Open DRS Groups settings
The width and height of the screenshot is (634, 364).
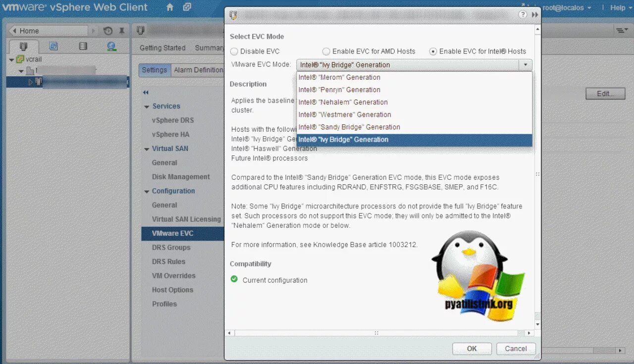[x=171, y=247]
